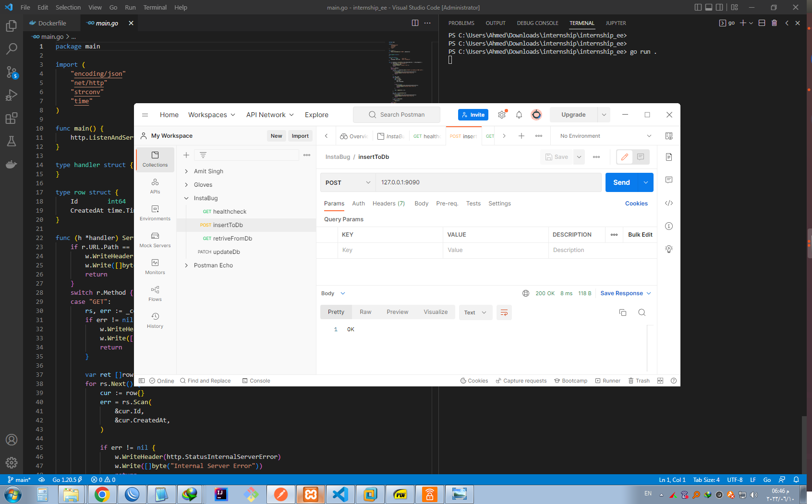Click the Send button

(x=621, y=182)
